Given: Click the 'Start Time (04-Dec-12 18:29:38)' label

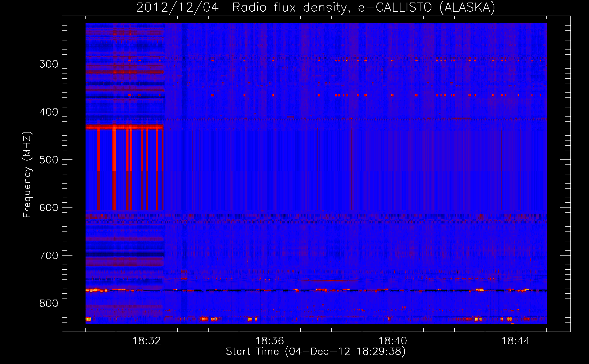Looking at the screenshot, I should pos(316,352).
